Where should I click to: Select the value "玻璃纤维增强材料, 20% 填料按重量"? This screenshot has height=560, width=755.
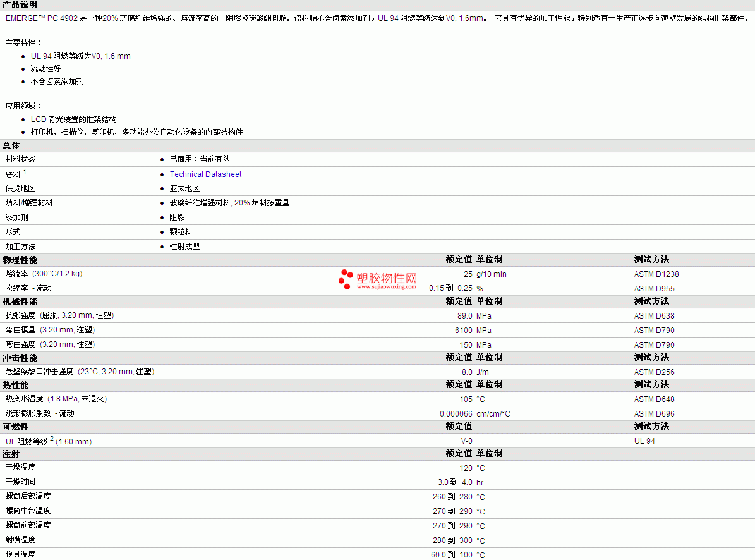[229, 203]
